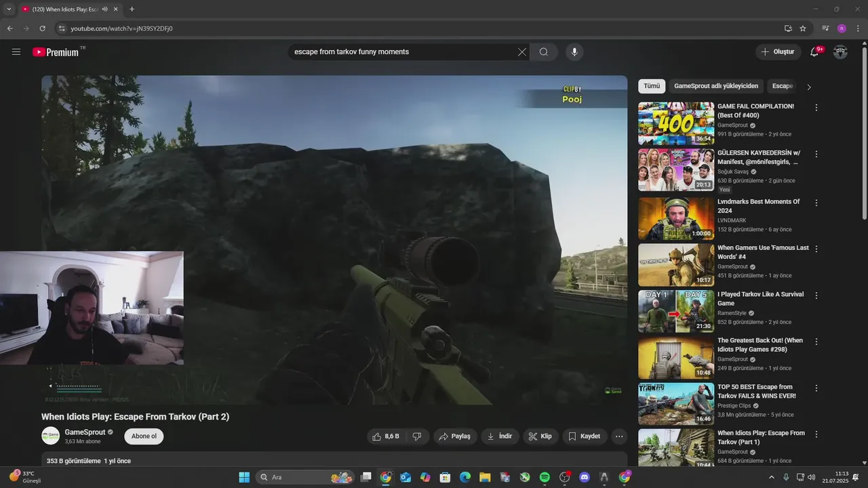Open TOP 50 BEST Escape from Tarkov thumbnail
The width and height of the screenshot is (868, 488).
coord(676,404)
